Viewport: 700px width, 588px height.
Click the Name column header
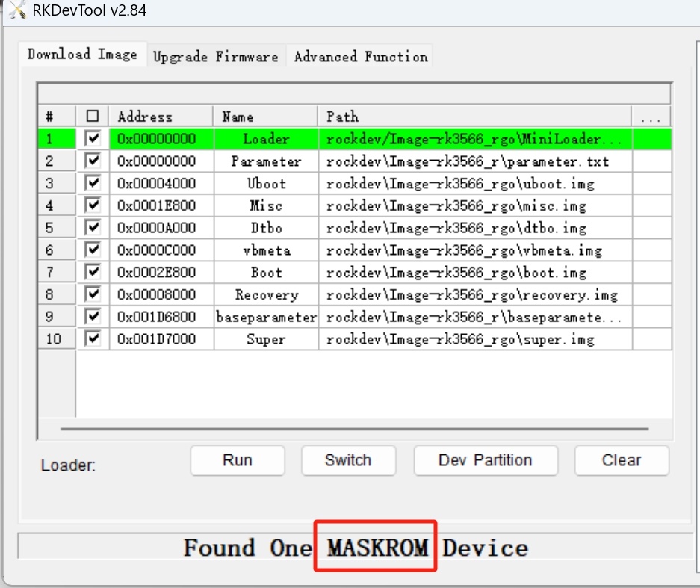point(266,117)
